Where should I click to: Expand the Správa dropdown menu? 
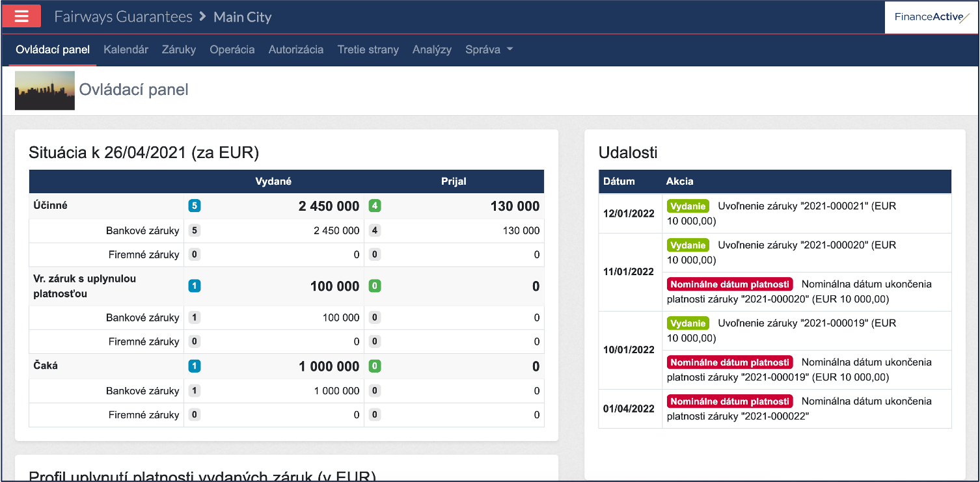[489, 49]
